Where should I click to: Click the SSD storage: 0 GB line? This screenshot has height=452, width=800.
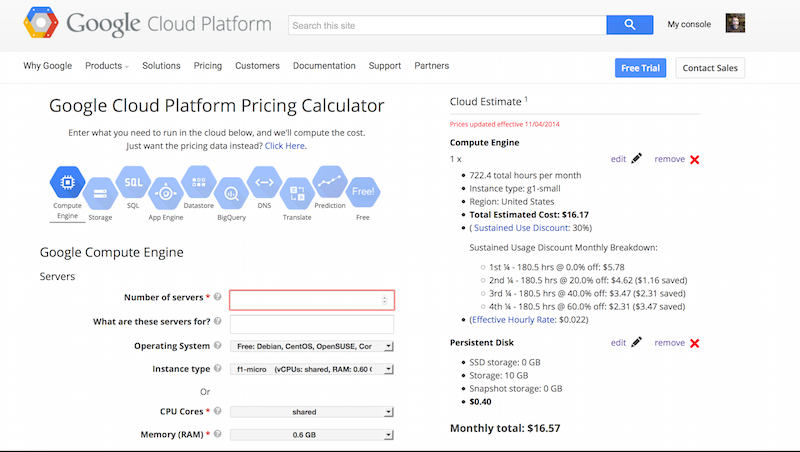tap(505, 362)
